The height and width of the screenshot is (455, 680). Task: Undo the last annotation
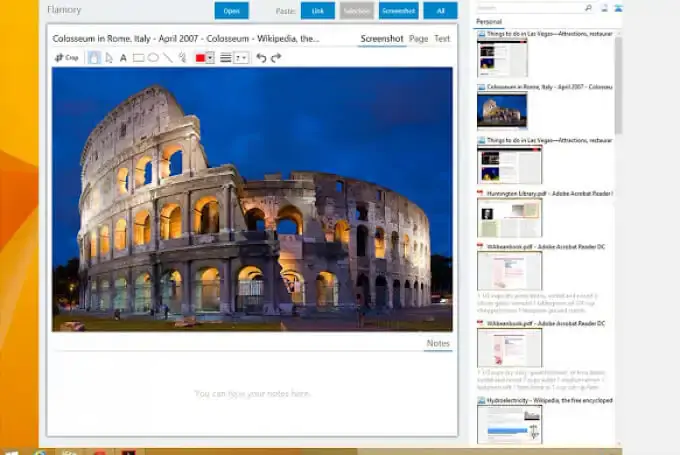(261, 58)
